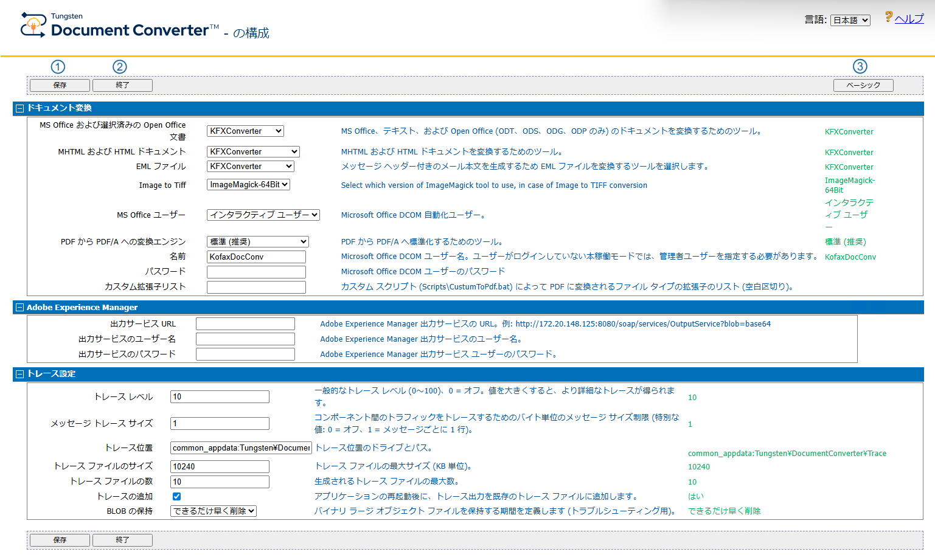The height and width of the screenshot is (560, 935).
Task: Click the トレース ファイルのサイズ field
Action: [220, 466]
